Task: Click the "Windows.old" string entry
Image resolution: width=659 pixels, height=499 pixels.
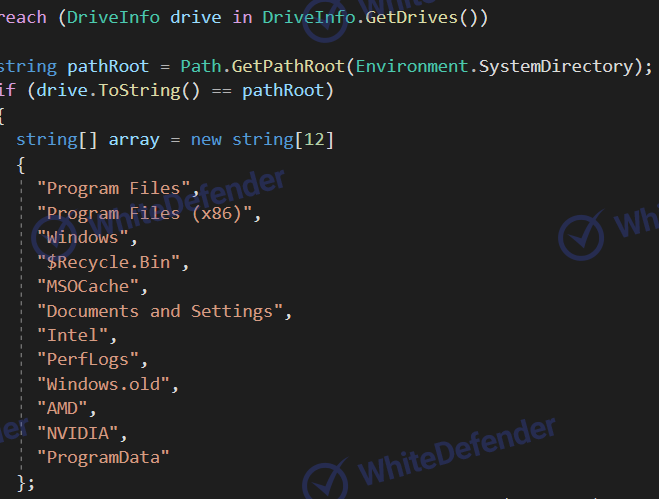Action: click(103, 384)
